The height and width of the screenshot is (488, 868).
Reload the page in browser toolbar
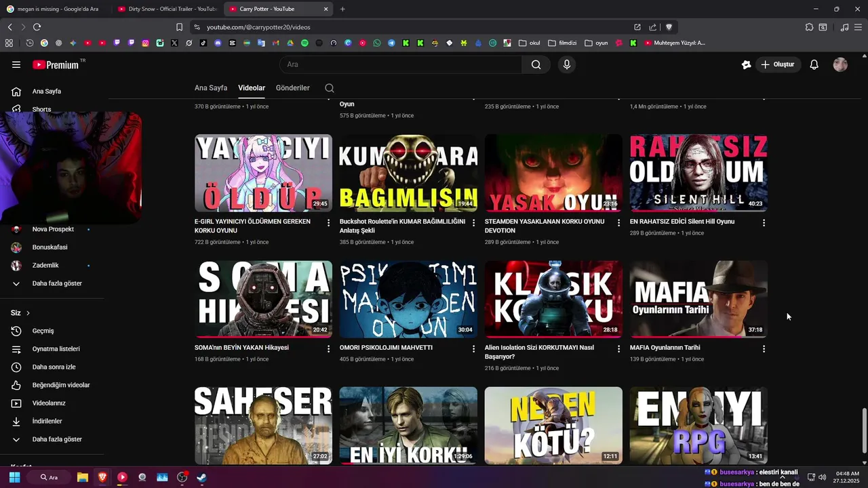click(37, 27)
